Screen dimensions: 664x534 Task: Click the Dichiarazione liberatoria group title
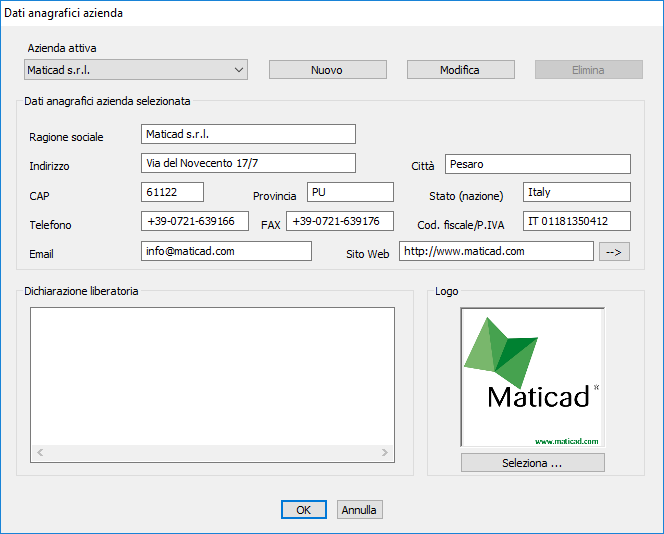pyautogui.click(x=81, y=291)
